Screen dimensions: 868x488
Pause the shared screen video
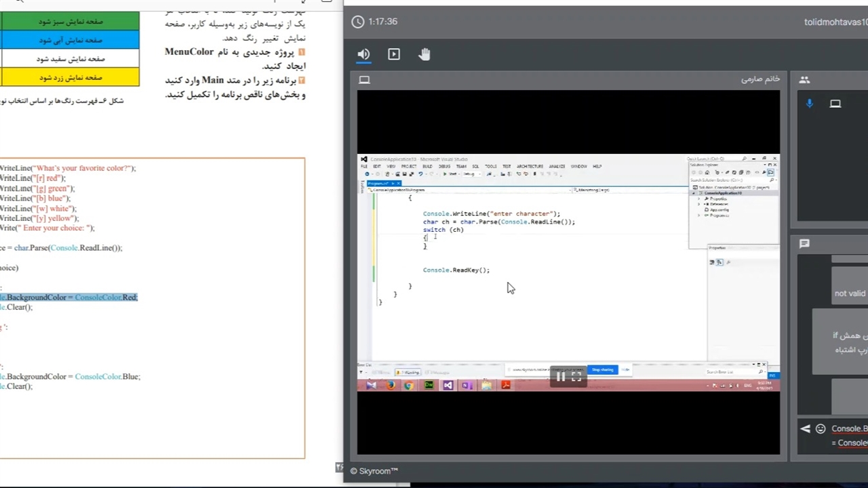click(x=561, y=377)
